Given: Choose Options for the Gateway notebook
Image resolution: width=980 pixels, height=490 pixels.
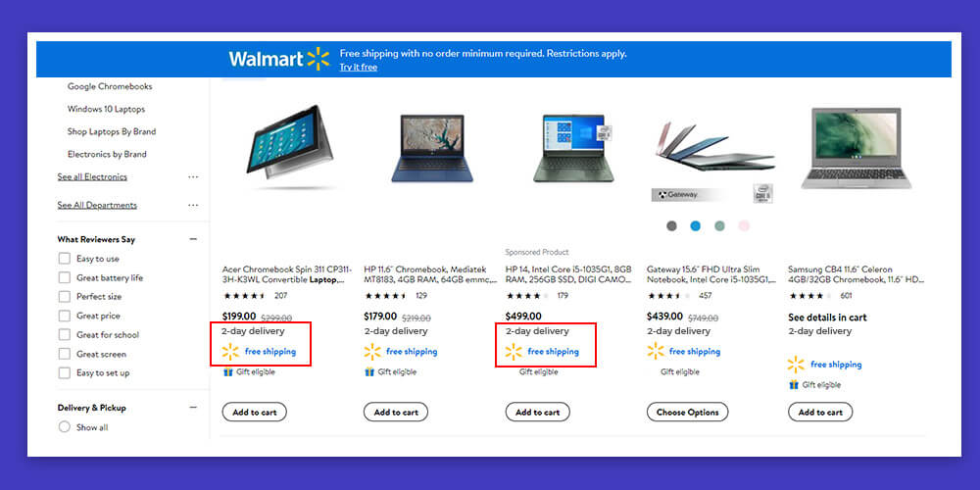Looking at the screenshot, I should [688, 412].
